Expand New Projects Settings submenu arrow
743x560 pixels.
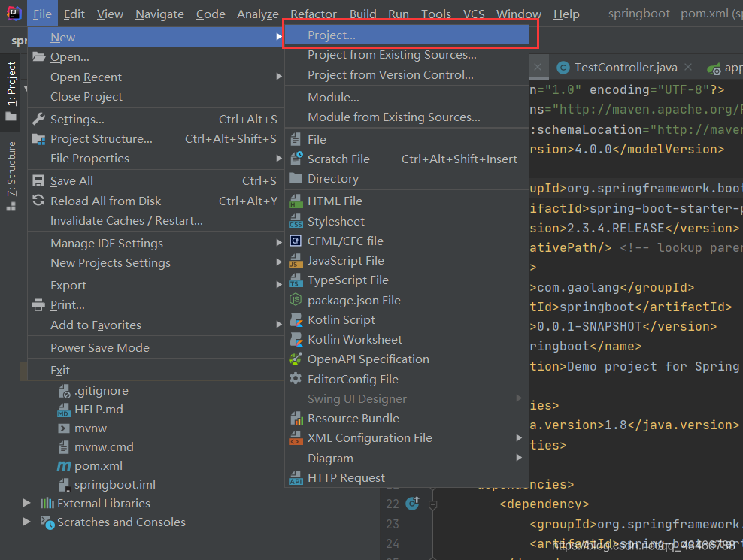tap(279, 262)
